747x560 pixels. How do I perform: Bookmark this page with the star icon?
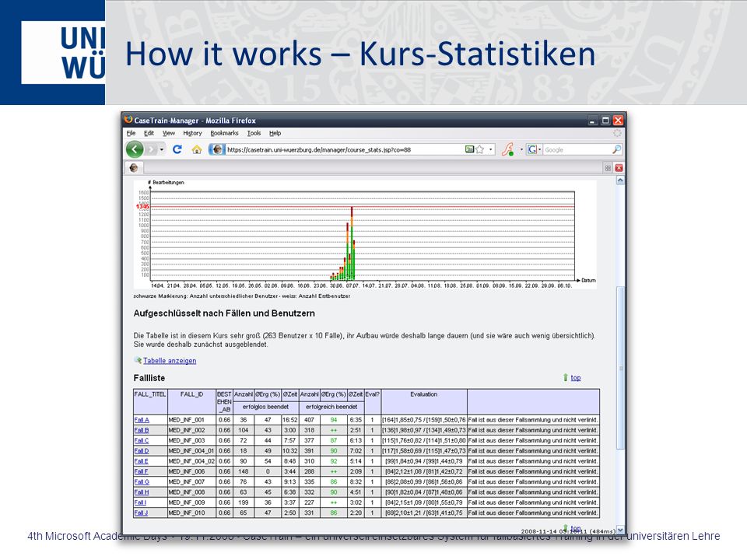point(480,149)
